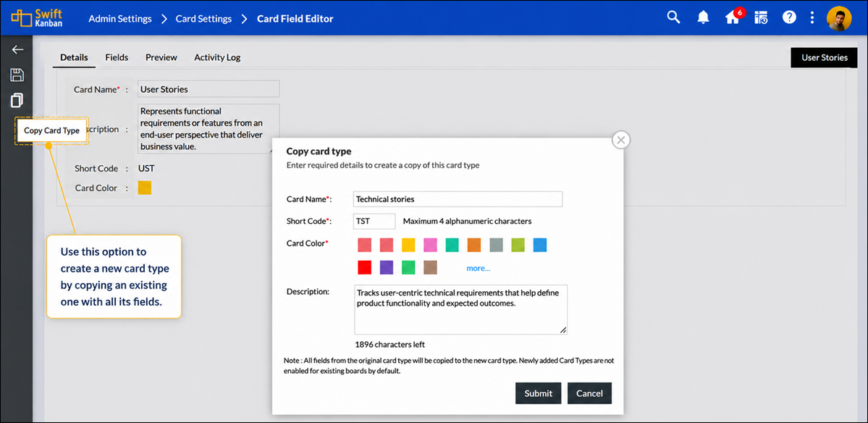Screen dimensions: 868x423
Task: Pick the emerald green card color
Action: [x=408, y=267]
